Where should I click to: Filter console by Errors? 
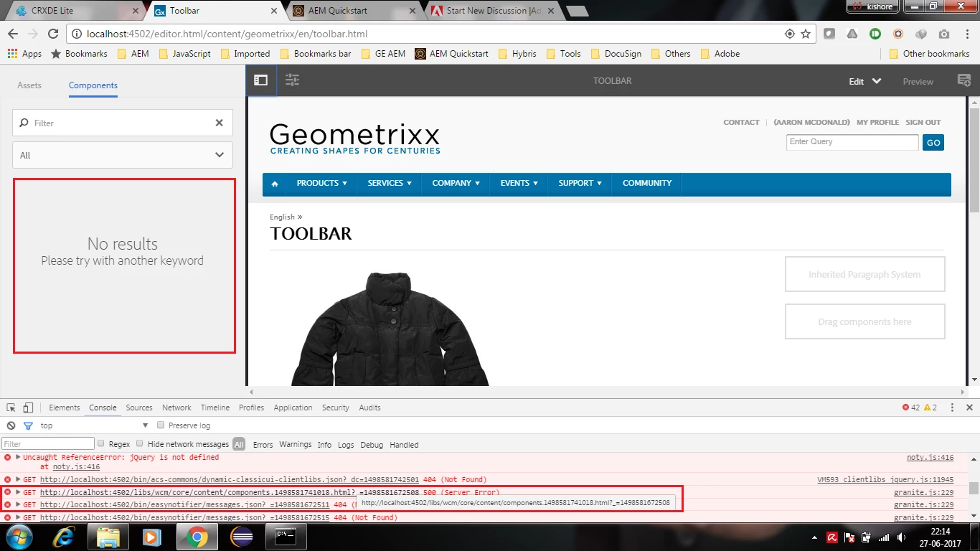[x=263, y=445]
